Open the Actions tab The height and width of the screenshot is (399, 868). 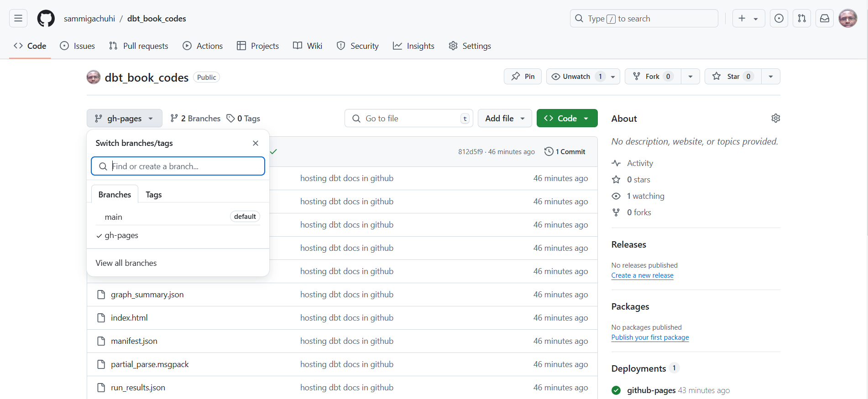coord(203,46)
